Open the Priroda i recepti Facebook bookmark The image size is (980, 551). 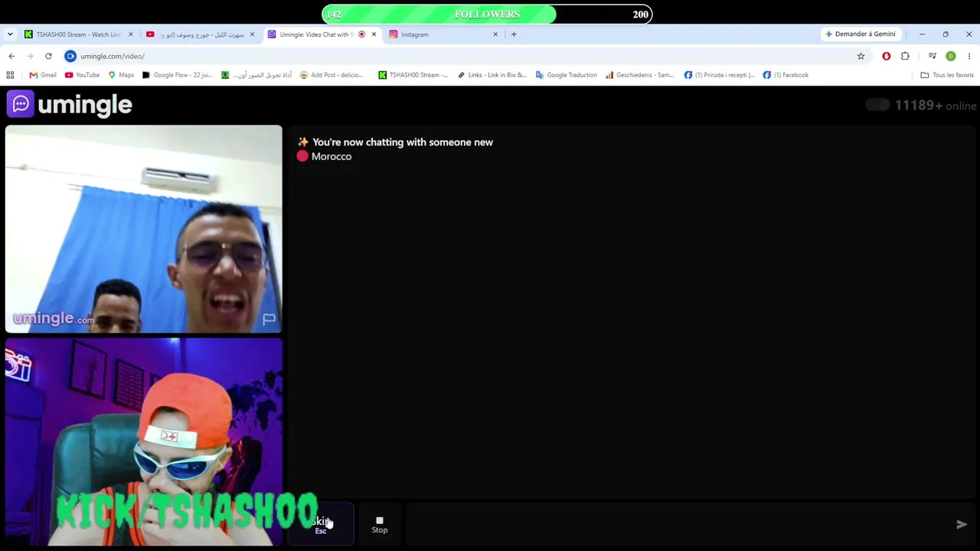719,75
